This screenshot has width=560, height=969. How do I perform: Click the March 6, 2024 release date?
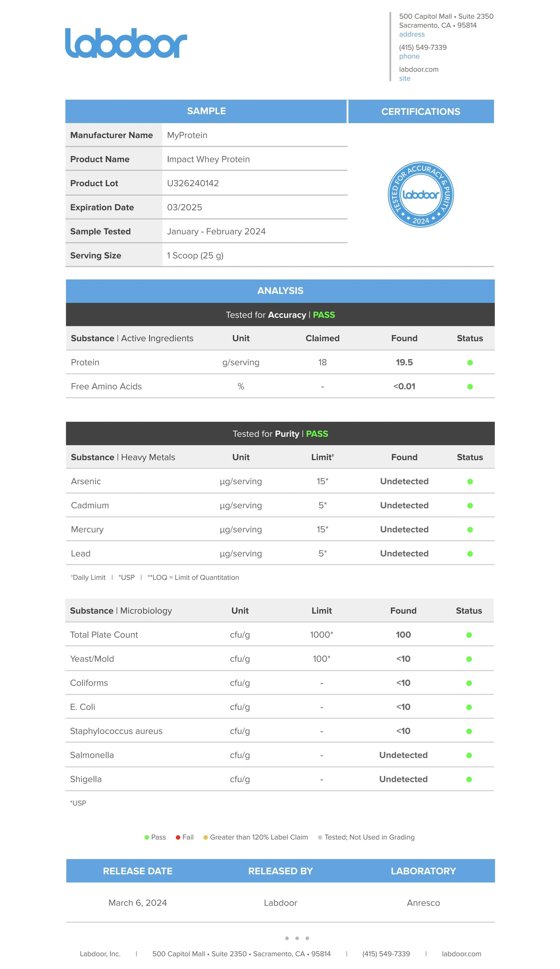[138, 903]
